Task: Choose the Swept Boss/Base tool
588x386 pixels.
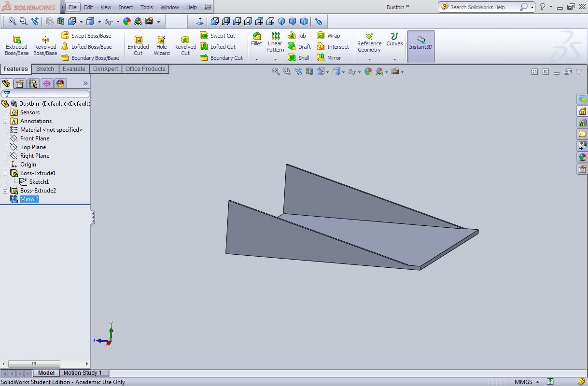Action: pyautogui.click(x=86, y=36)
